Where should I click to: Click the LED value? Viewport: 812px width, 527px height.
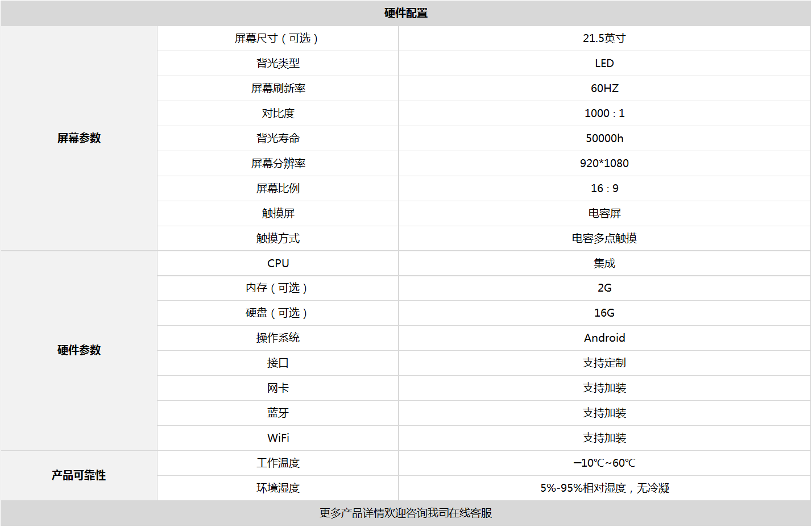604,63
